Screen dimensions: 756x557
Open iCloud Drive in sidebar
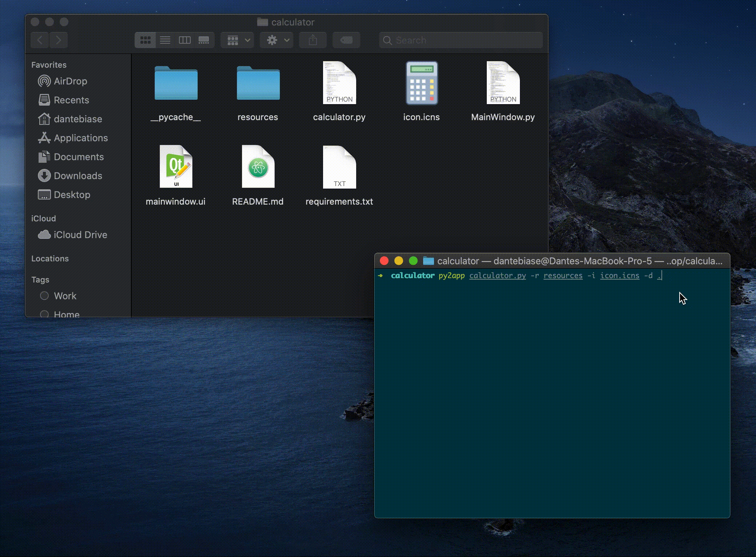point(80,235)
